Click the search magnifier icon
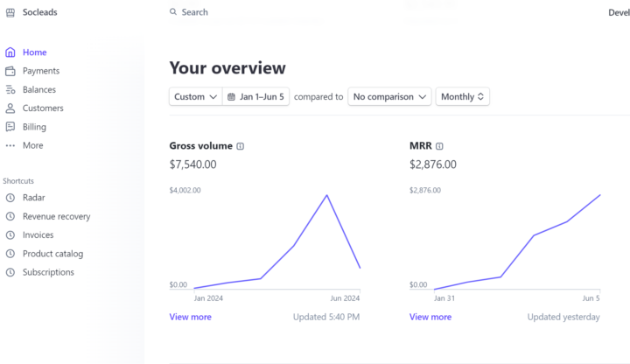This screenshot has width=630, height=364. [173, 12]
